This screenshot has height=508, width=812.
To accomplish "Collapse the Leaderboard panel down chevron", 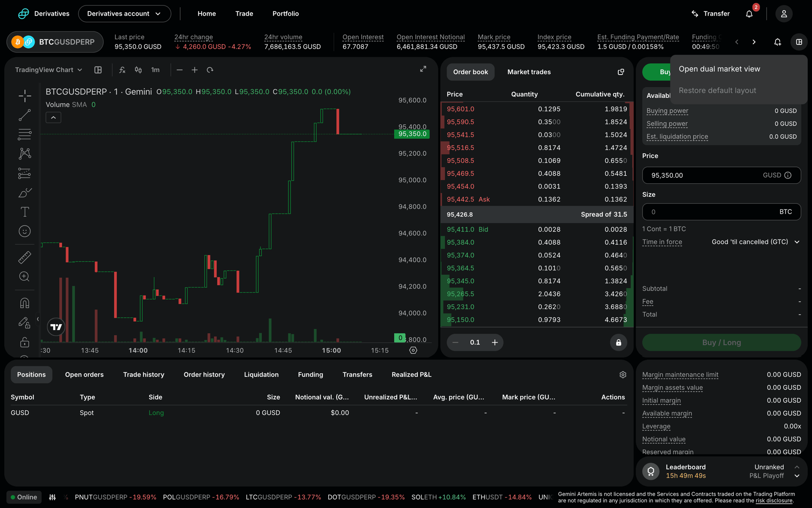I will 797,476.
